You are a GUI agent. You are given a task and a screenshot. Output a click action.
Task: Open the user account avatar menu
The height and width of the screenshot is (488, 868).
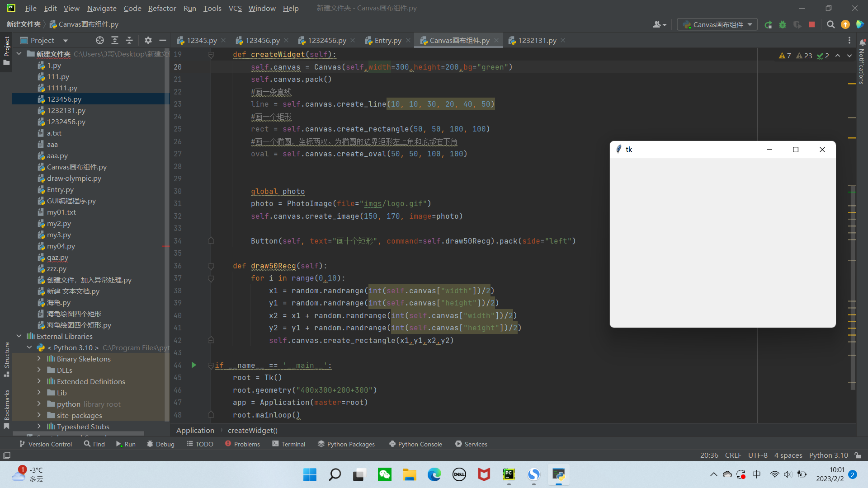point(660,25)
